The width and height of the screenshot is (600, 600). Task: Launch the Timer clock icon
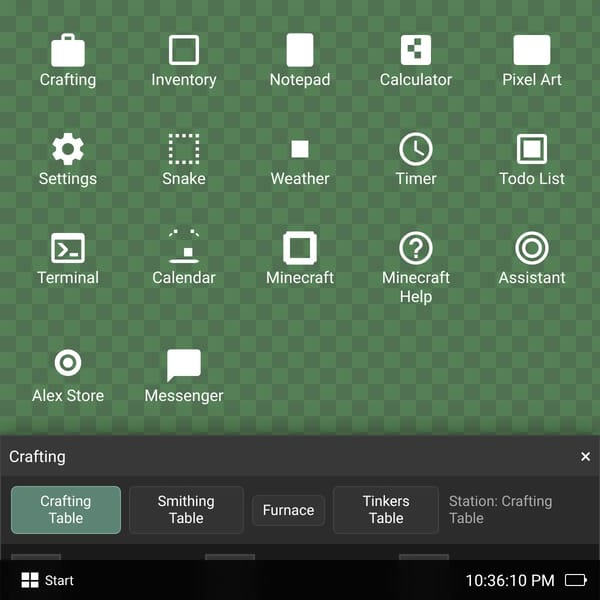[x=416, y=149]
